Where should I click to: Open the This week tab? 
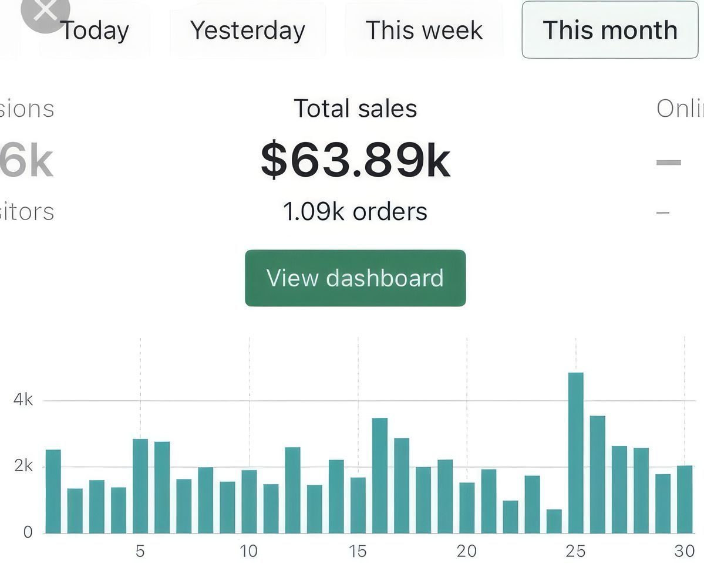[424, 31]
